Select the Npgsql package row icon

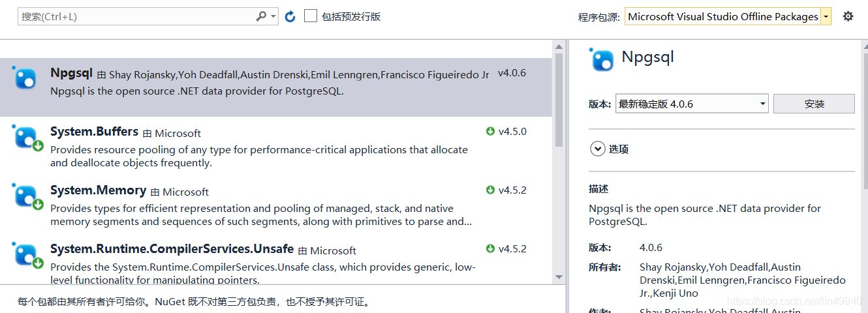click(25, 79)
